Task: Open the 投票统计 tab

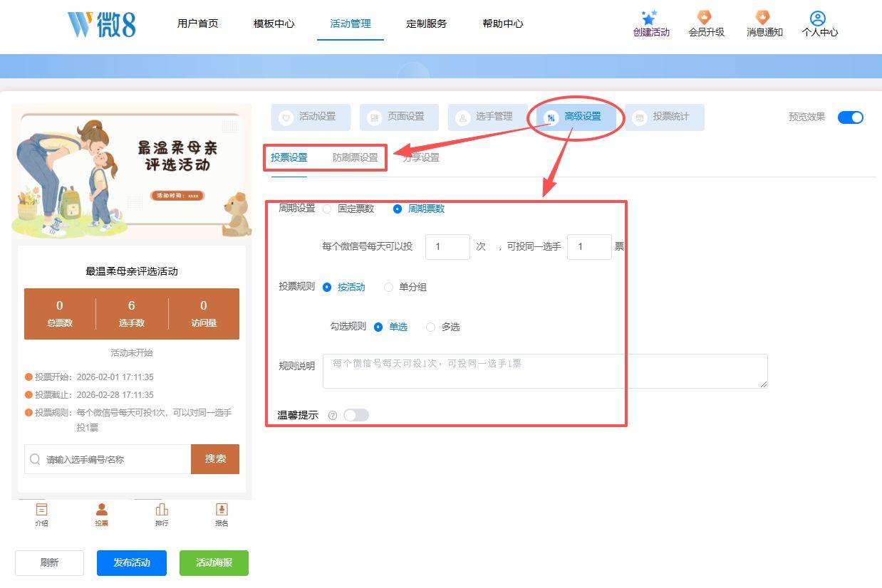Action: click(x=664, y=117)
